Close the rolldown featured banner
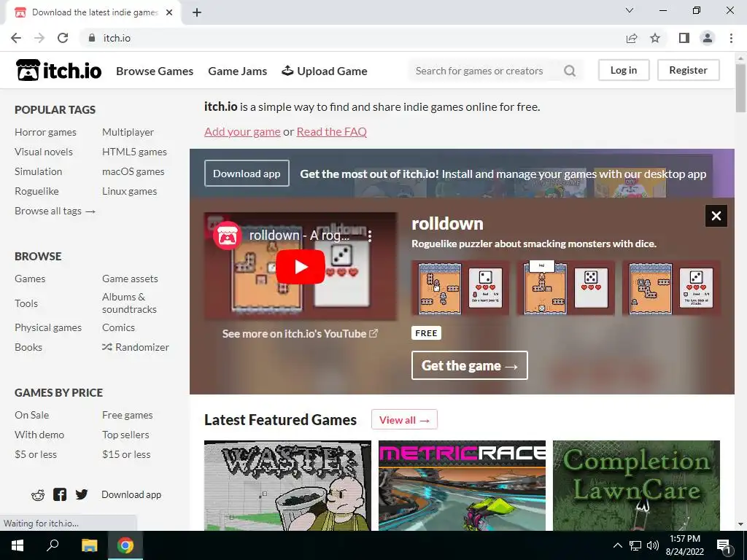Screen dimensions: 747x560 pyautogui.click(x=716, y=216)
